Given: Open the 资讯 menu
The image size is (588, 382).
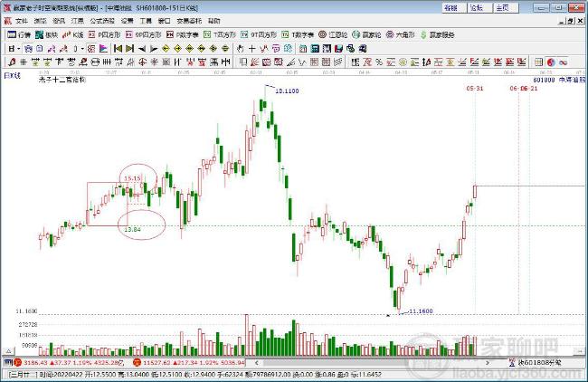Looking at the screenshot, I should click(x=59, y=21).
